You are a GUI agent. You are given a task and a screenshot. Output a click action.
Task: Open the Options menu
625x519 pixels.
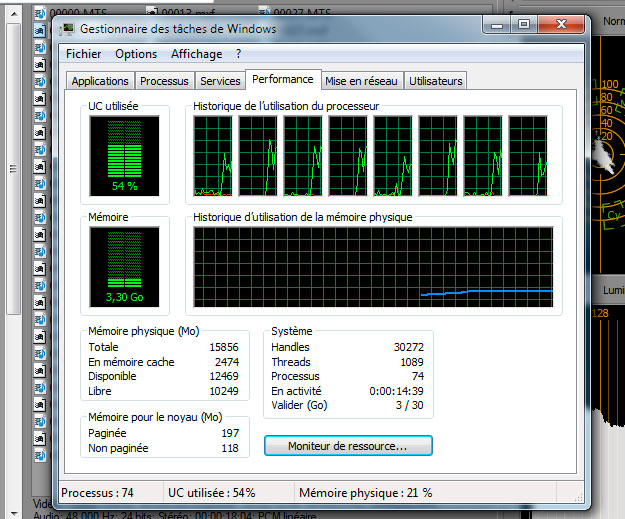[136, 54]
